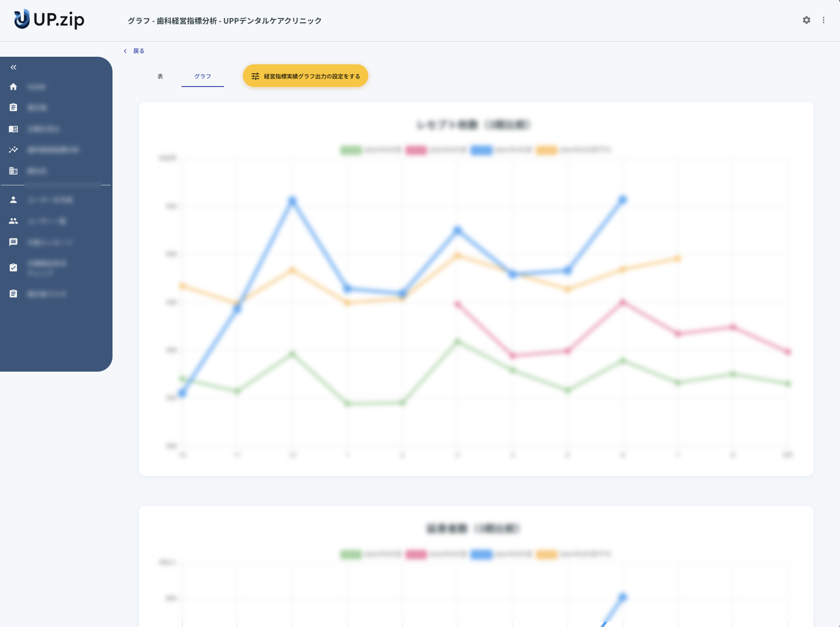The width and height of the screenshot is (840, 627).
Task: Open the chat message icon in sidebar
Action: [x=13, y=242]
